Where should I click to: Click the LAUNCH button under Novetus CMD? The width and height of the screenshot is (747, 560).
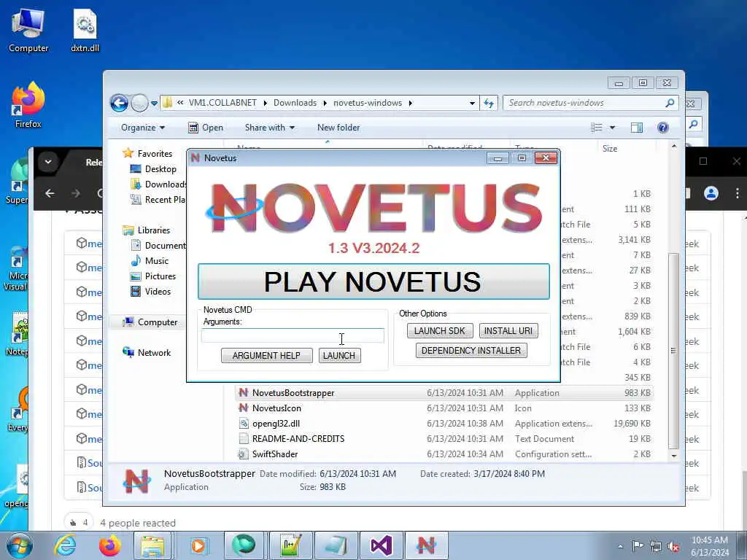tap(339, 355)
